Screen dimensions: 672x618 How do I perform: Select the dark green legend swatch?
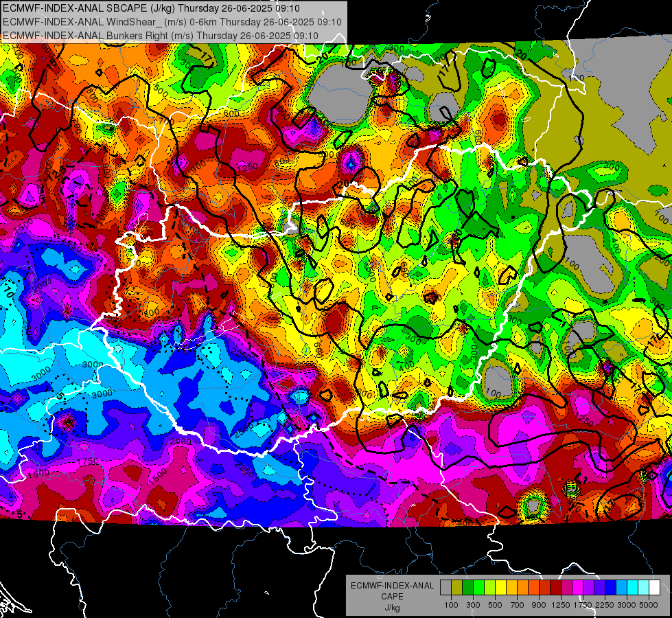point(467,587)
